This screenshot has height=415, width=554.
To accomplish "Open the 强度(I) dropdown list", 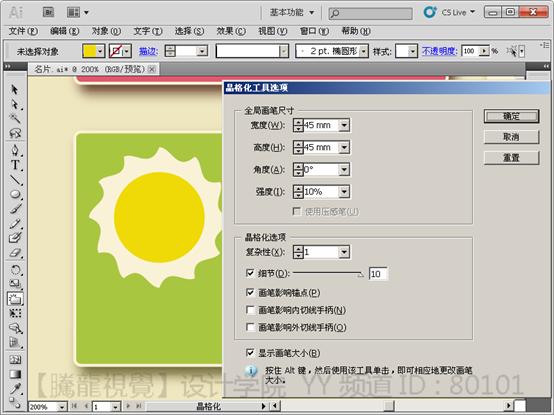I will (x=344, y=192).
